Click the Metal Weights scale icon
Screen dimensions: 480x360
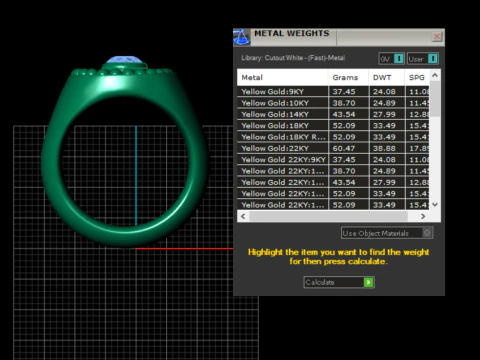[241, 37]
